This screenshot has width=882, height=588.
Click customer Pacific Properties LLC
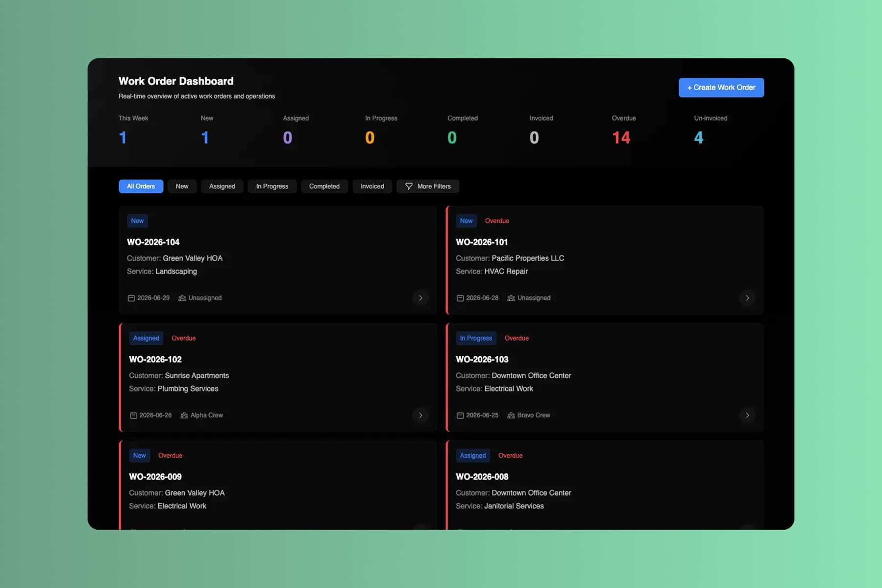point(528,258)
